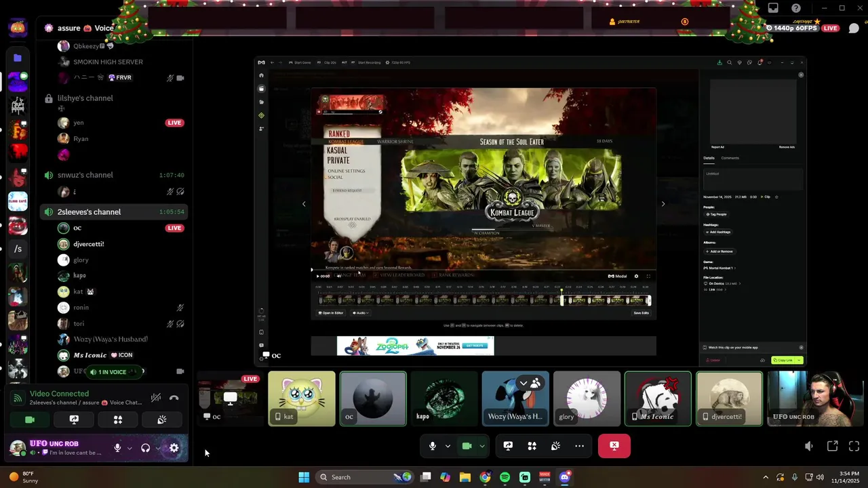Click Medal home icon in streamed window
The width and height of the screenshot is (868, 488).
tap(262, 75)
